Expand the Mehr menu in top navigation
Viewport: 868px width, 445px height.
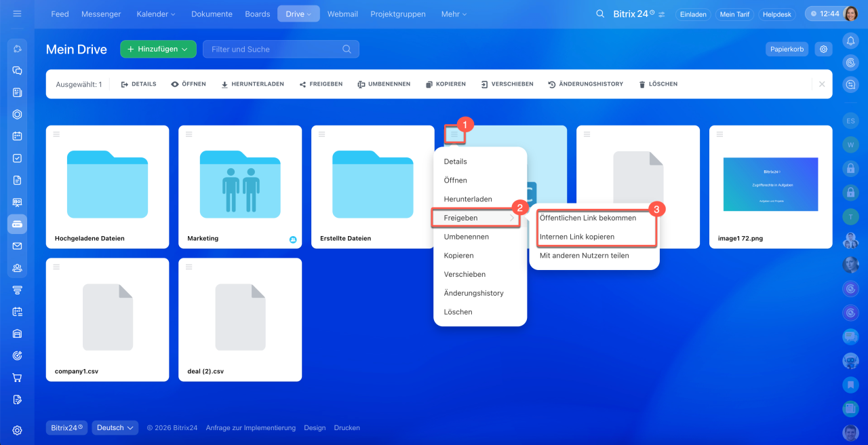click(x=454, y=14)
